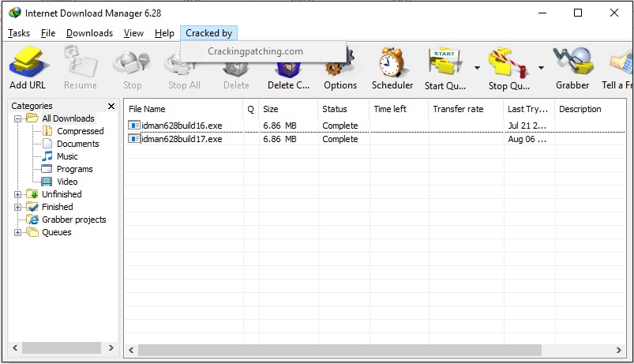The height and width of the screenshot is (364, 634).
Task: Open the File menu
Action: pyautogui.click(x=48, y=33)
